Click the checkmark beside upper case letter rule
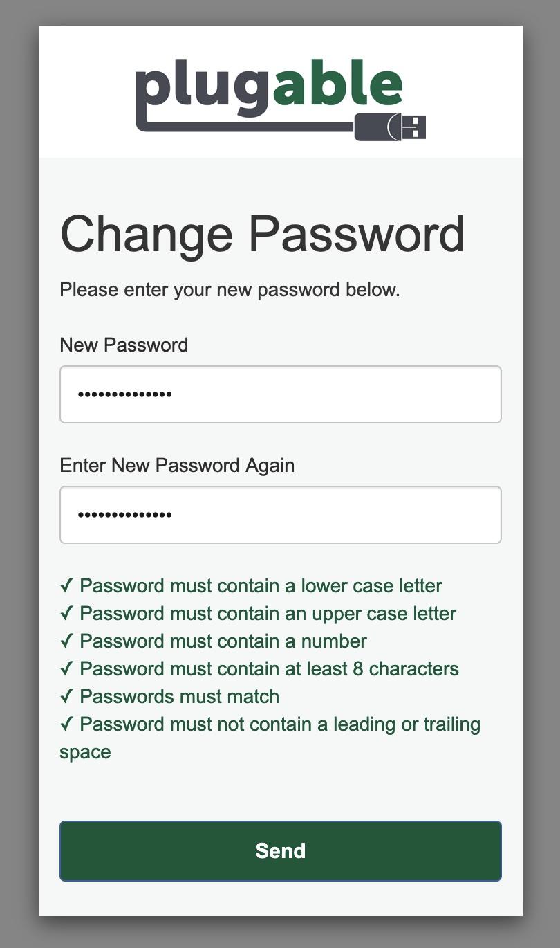 [67, 613]
